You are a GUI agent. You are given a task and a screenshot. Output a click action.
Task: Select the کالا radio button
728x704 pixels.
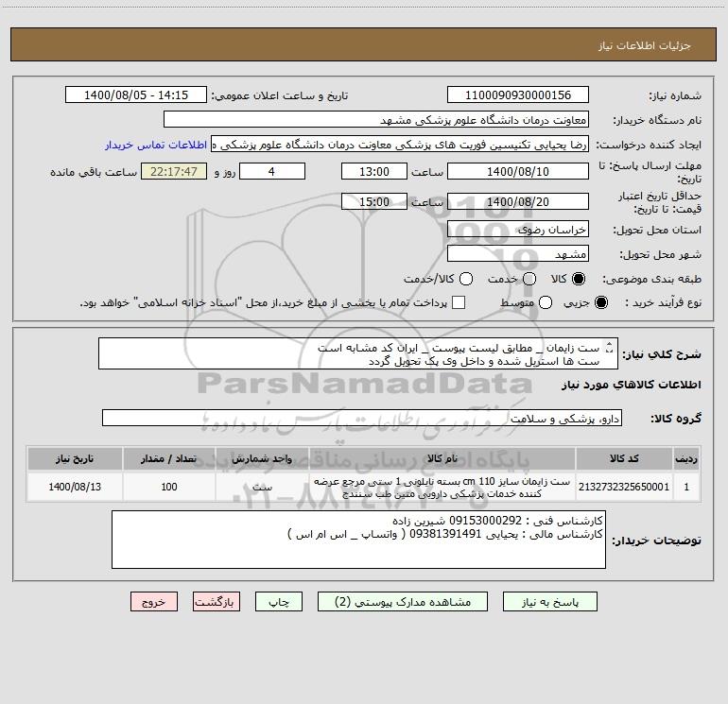click(579, 279)
